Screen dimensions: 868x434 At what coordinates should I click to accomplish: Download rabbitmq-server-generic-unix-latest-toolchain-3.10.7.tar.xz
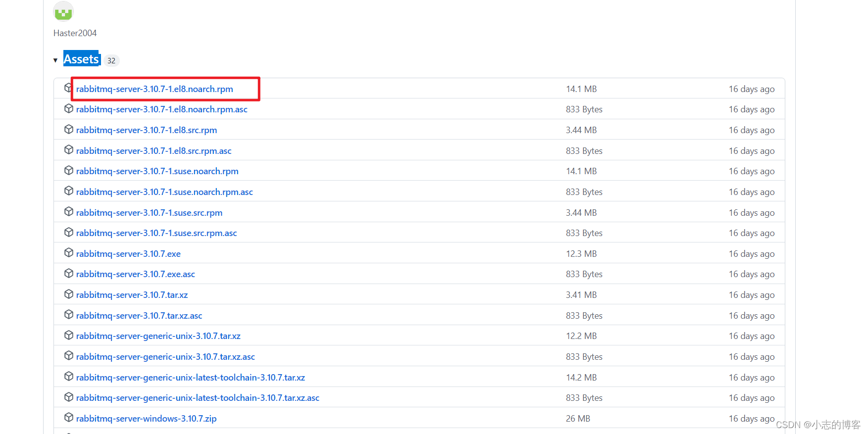point(191,378)
